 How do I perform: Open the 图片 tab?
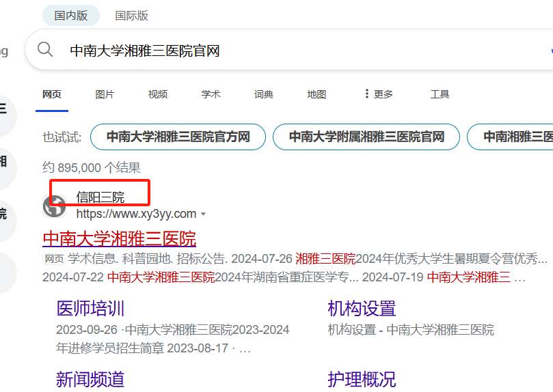pos(105,94)
